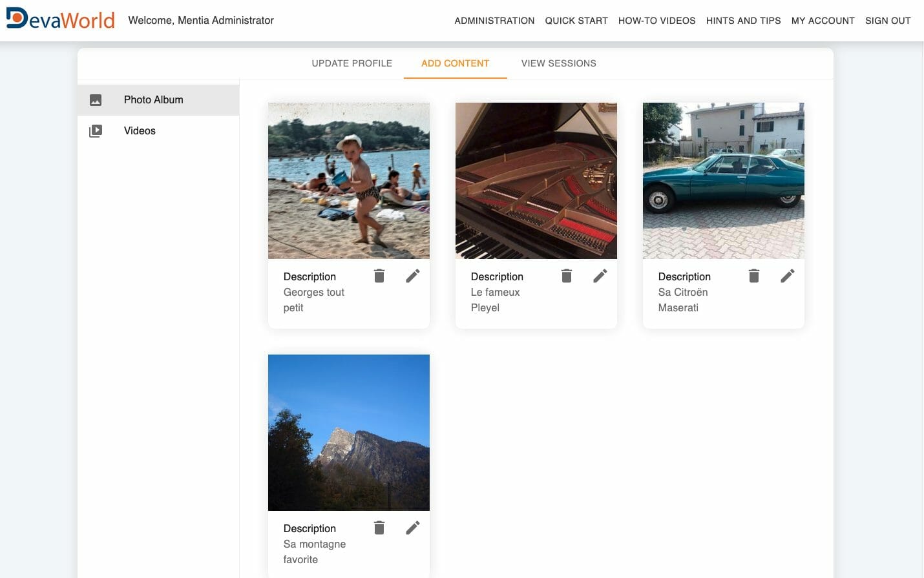This screenshot has width=924, height=578.
Task: Select Videos in sidebar
Action: tap(158, 131)
